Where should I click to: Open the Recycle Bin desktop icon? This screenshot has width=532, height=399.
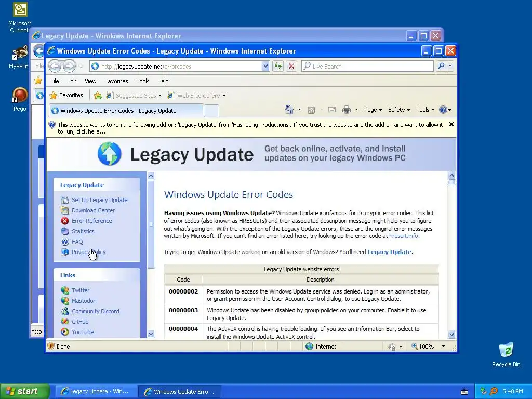pyautogui.click(x=506, y=354)
